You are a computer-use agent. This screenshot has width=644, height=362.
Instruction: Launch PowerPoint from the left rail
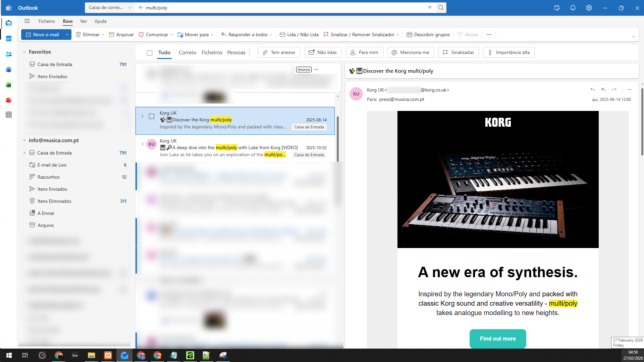(9, 100)
